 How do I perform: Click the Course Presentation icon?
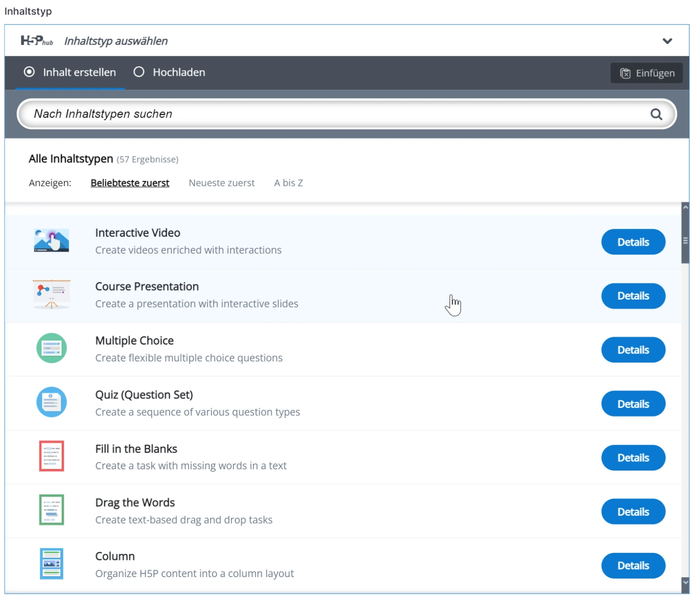[x=52, y=295]
